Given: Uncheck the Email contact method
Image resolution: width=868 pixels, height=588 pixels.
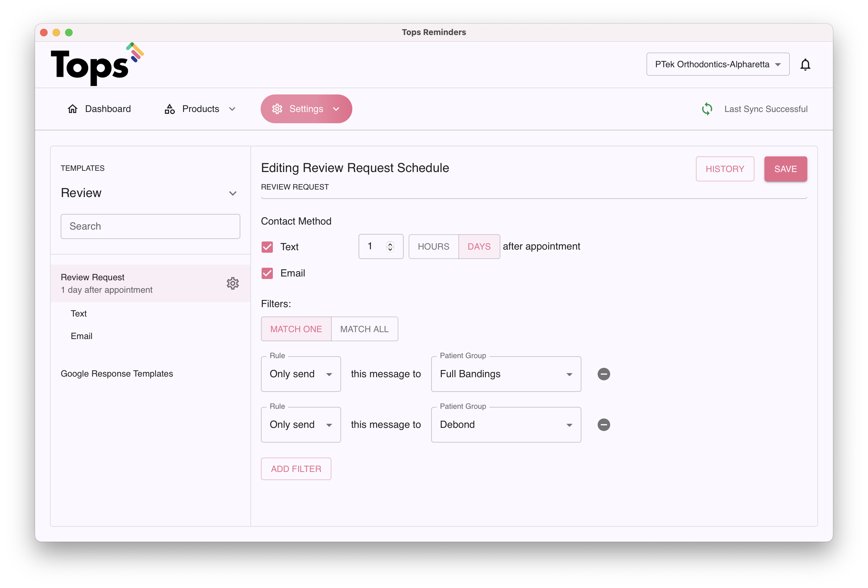Looking at the screenshot, I should [267, 273].
